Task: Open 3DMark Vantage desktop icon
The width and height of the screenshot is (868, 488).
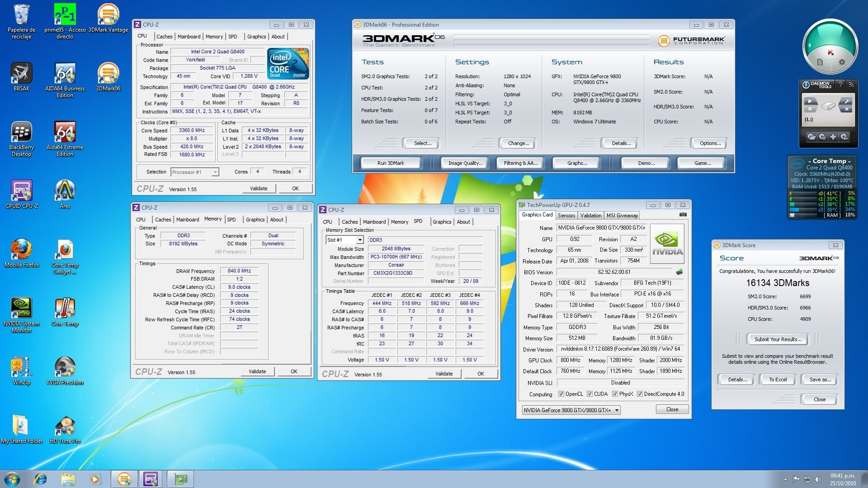Action: (108, 18)
